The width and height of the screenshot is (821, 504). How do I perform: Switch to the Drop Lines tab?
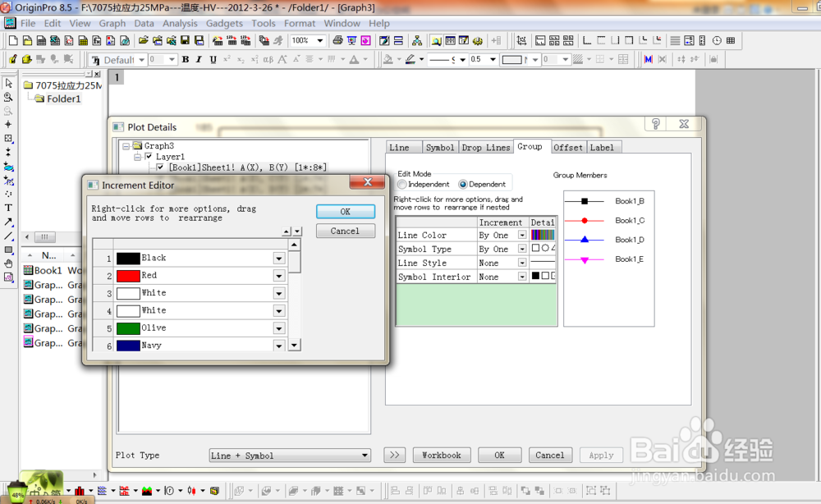[x=486, y=148]
